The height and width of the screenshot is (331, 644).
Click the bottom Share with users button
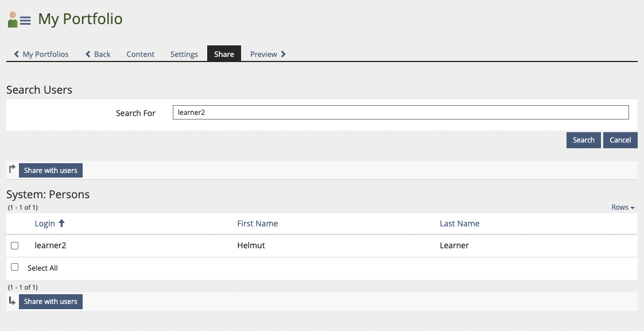click(x=51, y=301)
